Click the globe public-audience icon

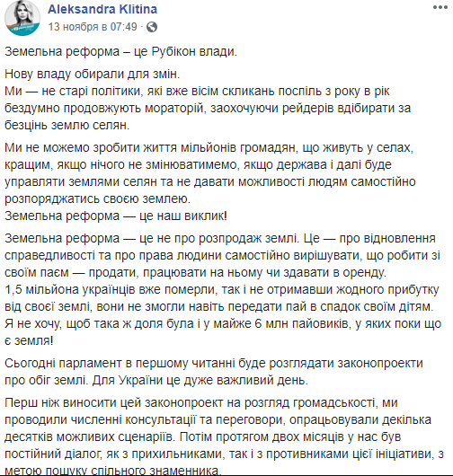click(x=152, y=27)
